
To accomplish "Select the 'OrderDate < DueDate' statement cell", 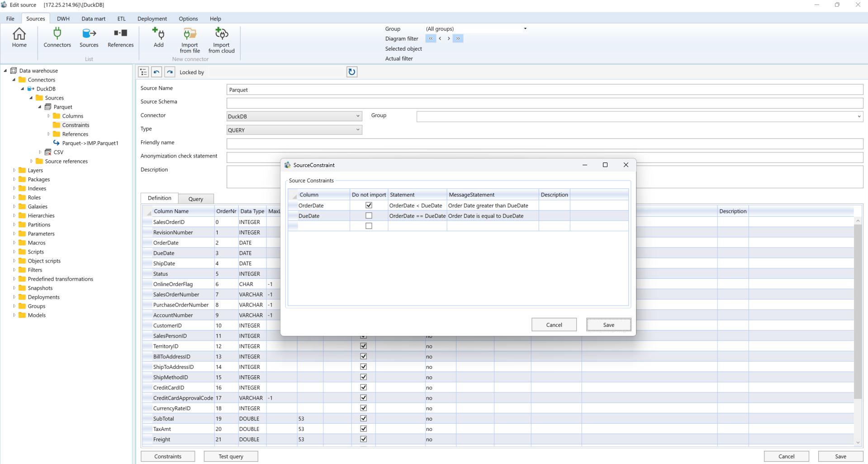I will [x=417, y=206].
